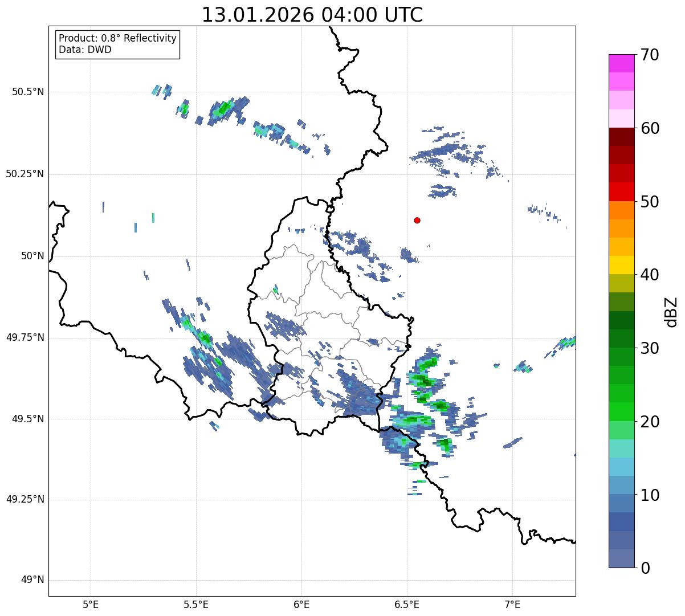
Task: Click the 6°E longitude label
Action: point(301,604)
